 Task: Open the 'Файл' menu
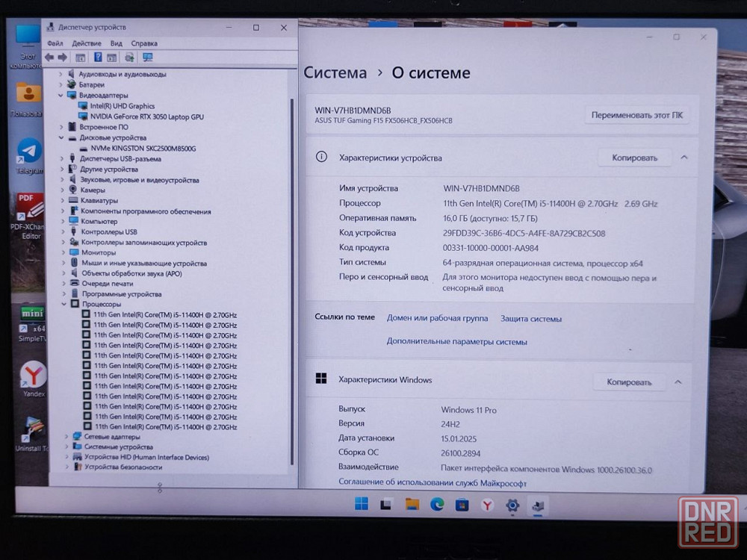(55, 43)
